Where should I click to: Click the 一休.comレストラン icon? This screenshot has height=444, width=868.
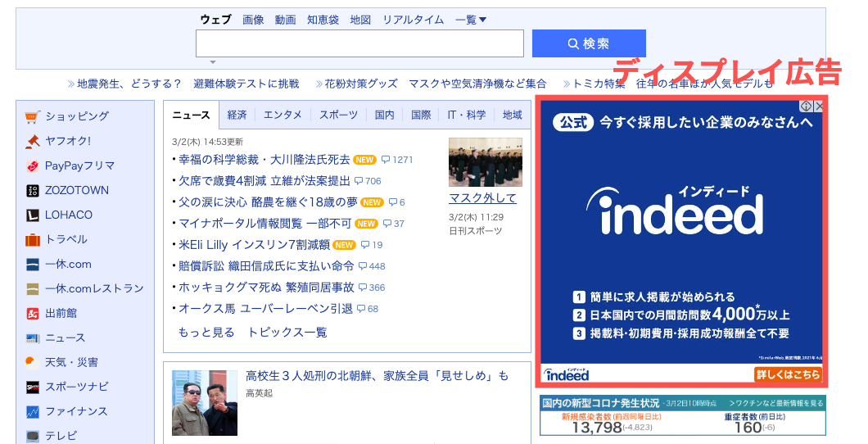(33, 288)
